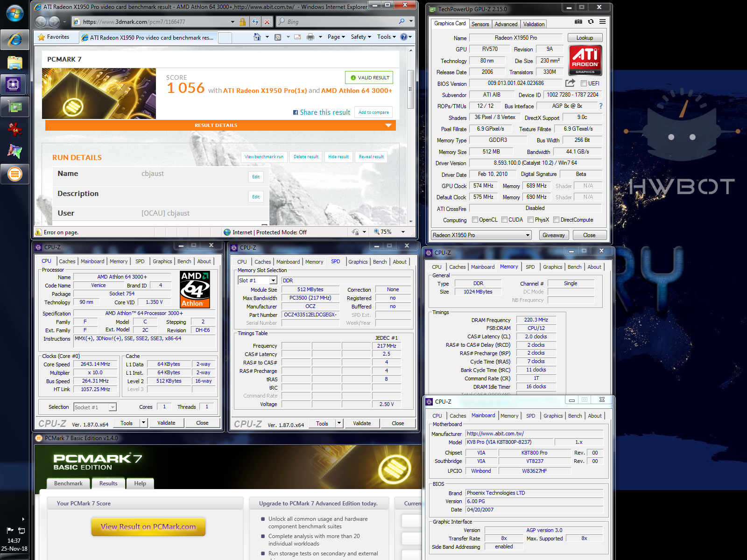Open the Favorites star in IE
The width and height of the screenshot is (747, 560).
(x=53, y=37)
